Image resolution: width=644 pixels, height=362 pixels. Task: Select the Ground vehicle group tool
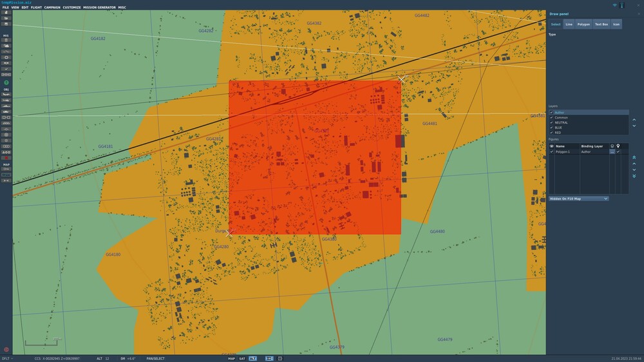pos(6,112)
